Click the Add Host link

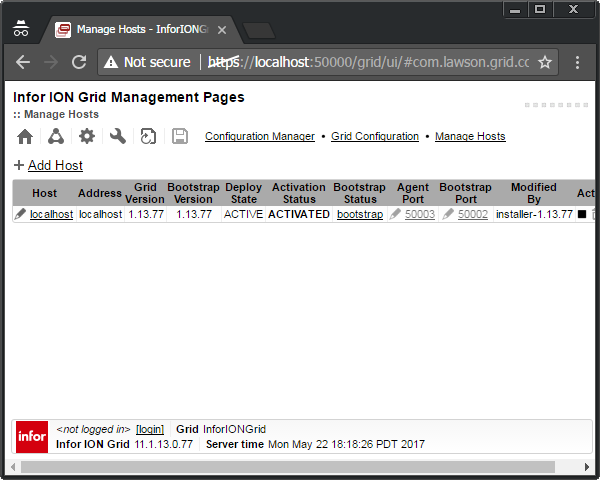point(55,166)
